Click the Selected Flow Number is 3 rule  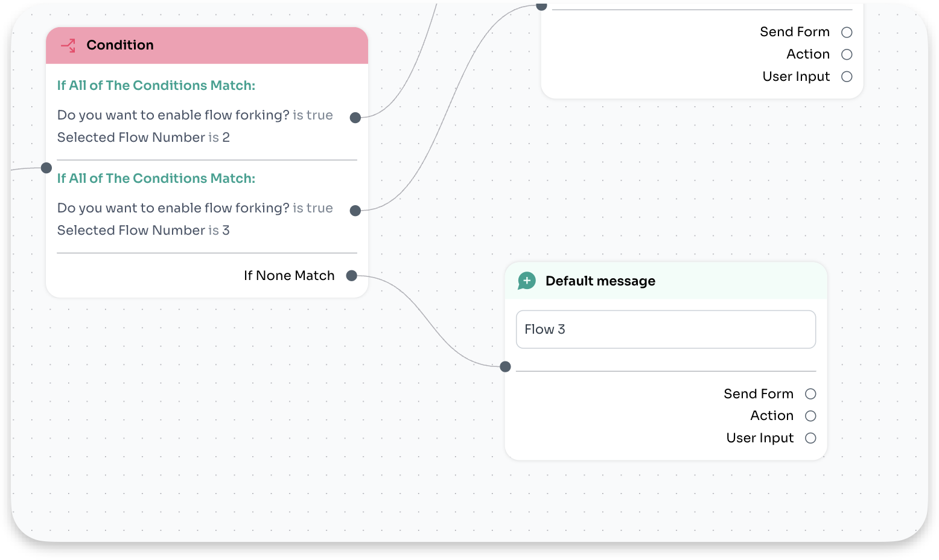click(x=144, y=231)
